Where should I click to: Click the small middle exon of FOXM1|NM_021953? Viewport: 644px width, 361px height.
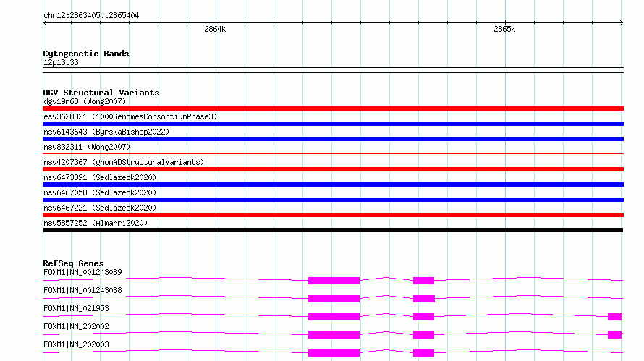click(423, 317)
